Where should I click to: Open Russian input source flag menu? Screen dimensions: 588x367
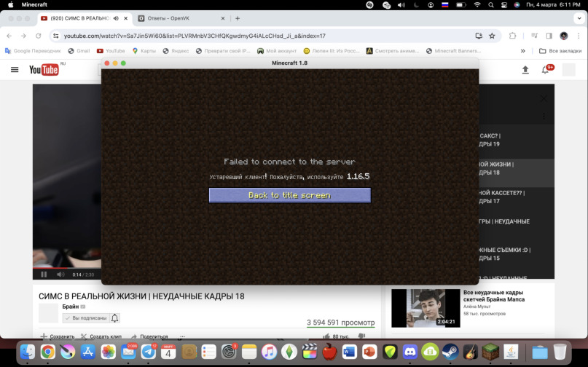(445, 5)
